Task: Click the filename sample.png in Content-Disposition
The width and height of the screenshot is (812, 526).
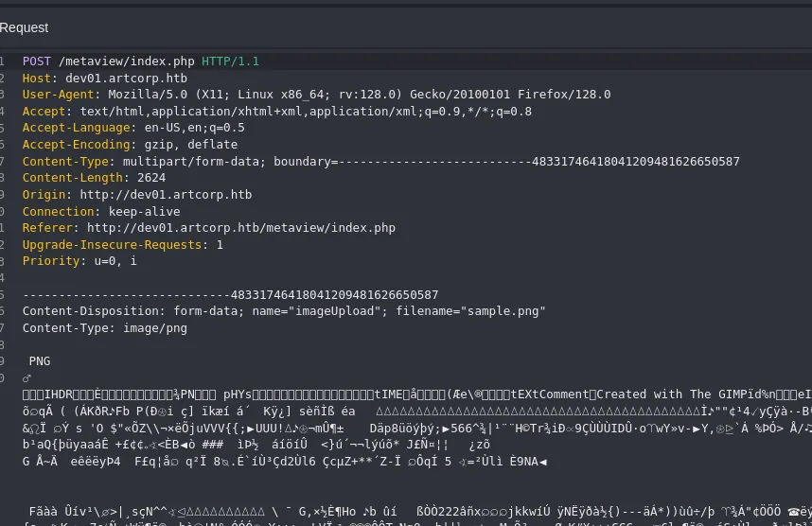Action: [x=503, y=311]
